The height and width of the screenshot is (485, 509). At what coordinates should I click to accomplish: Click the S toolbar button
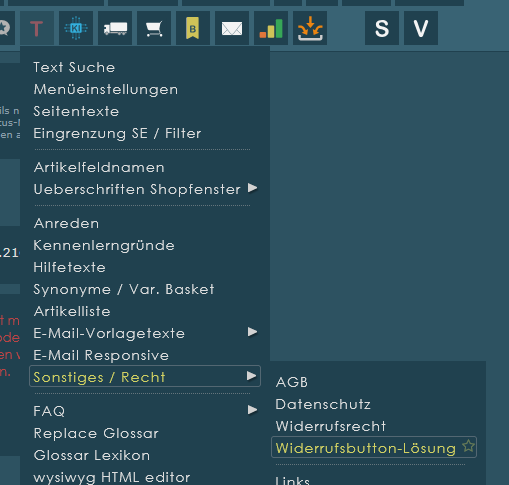point(382,28)
